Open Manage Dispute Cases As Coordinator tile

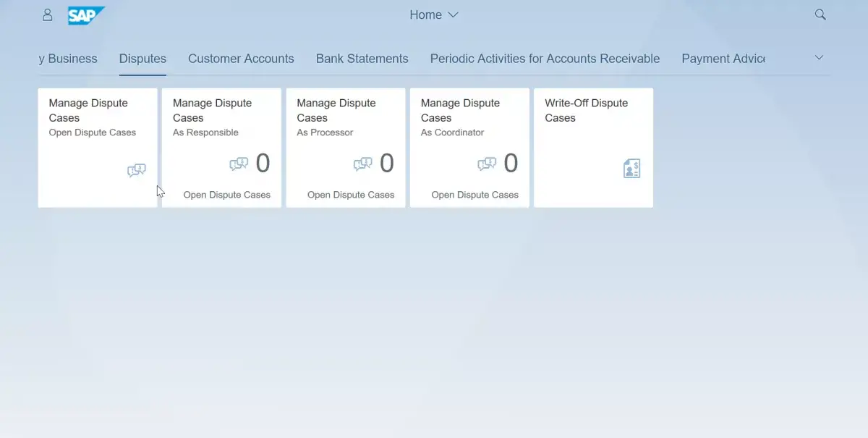[469, 148]
